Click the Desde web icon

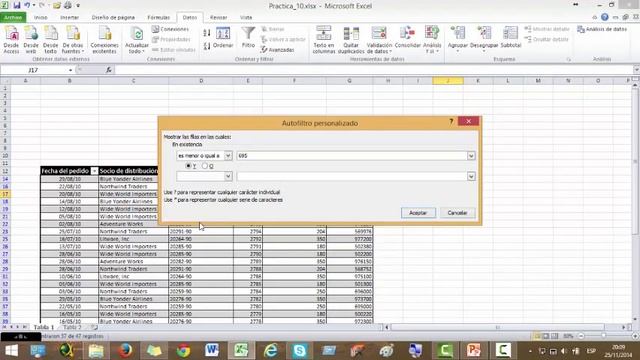[x=31, y=40]
